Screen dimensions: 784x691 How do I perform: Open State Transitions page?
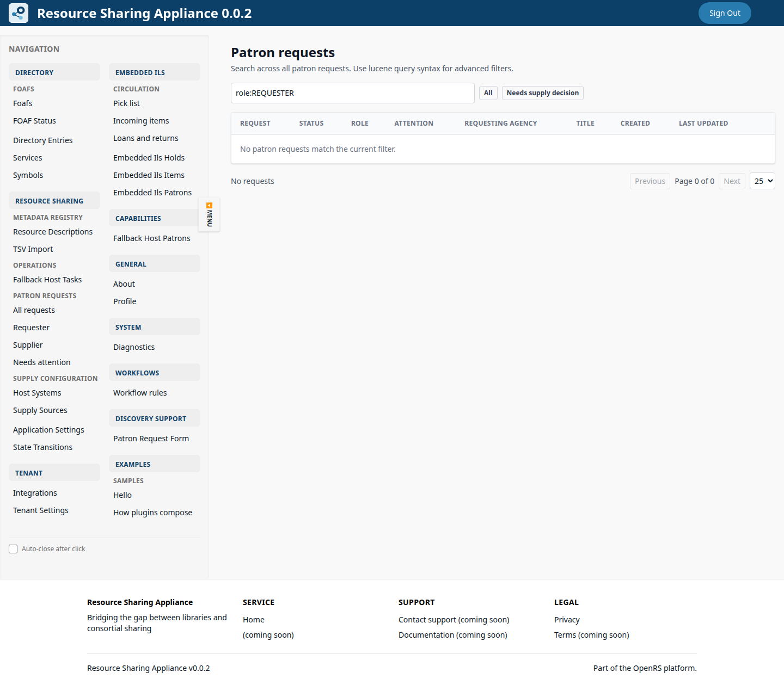coord(42,447)
